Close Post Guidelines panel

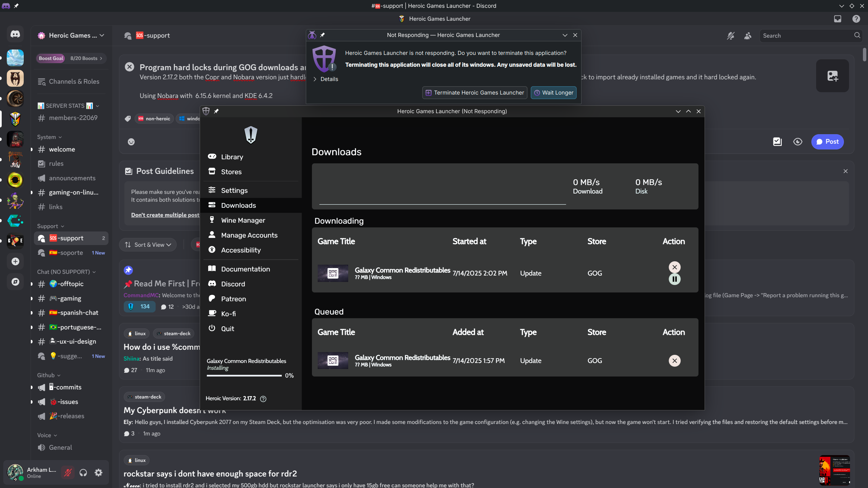tap(845, 171)
